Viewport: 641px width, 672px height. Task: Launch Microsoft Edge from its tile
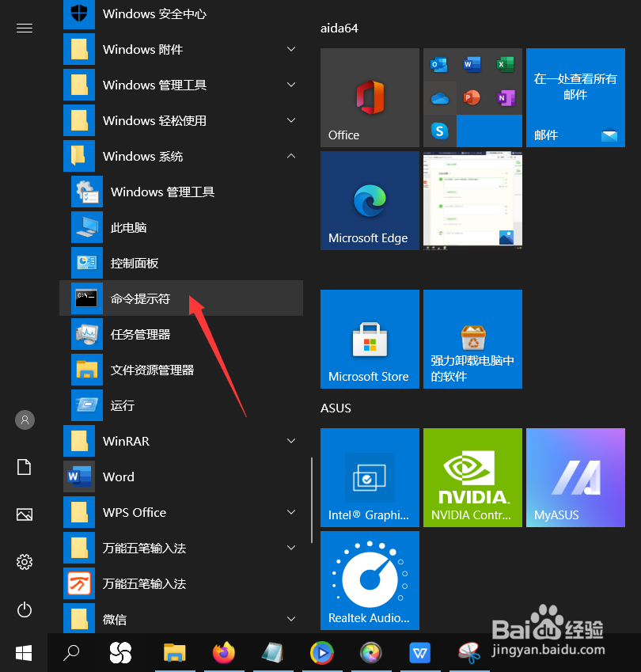click(x=370, y=200)
